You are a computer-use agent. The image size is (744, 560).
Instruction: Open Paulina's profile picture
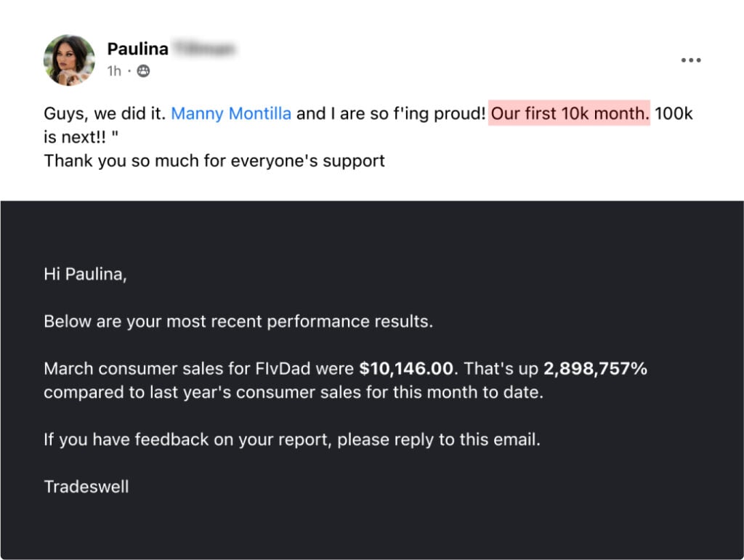point(69,60)
